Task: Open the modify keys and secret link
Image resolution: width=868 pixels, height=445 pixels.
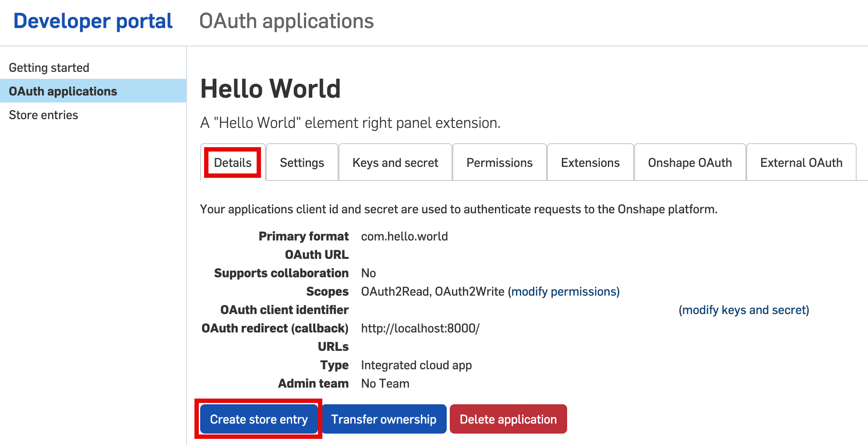Action: [x=744, y=310]
